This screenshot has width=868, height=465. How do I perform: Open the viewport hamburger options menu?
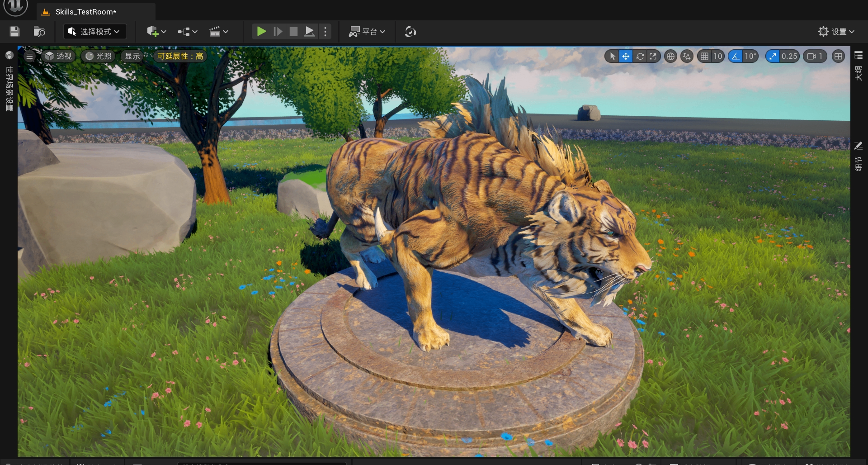(x=29, y=56)
